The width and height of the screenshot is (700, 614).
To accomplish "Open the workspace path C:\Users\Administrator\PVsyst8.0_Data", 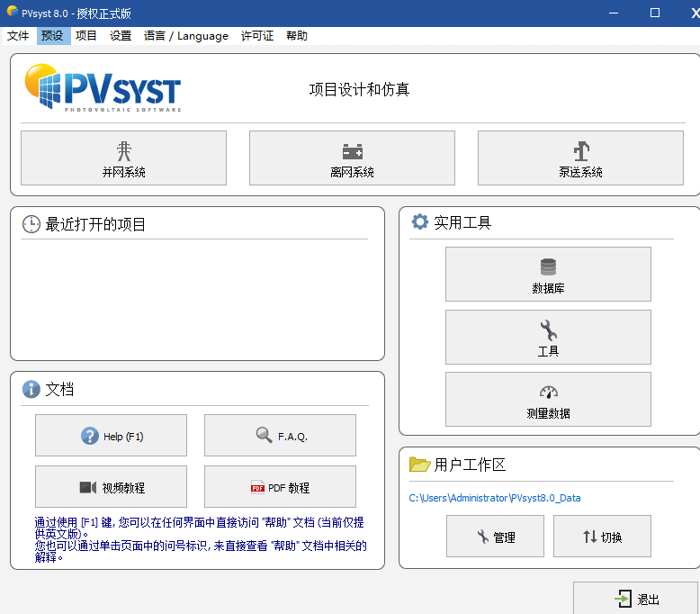I will pyautogui.click(x=495, y=498).
